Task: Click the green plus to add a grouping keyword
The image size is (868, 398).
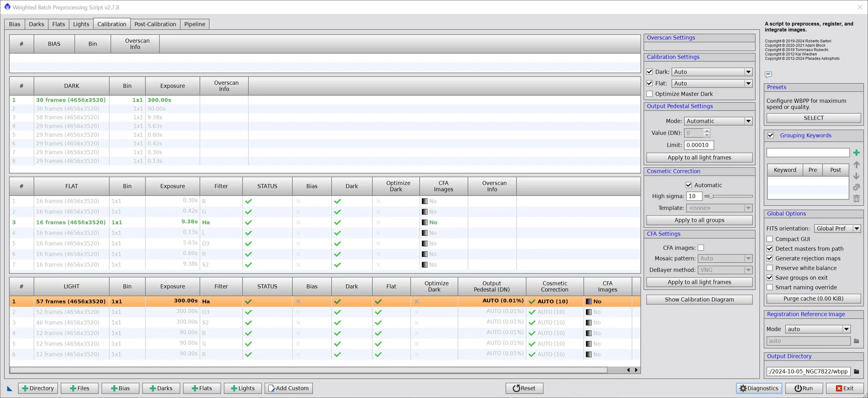Action: (856, 152)
